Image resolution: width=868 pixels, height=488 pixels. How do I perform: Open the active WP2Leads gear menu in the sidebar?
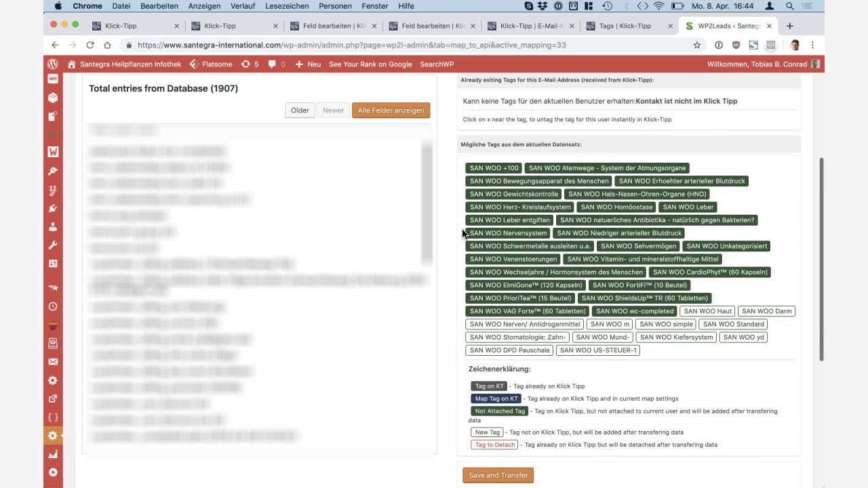point(53,435)
